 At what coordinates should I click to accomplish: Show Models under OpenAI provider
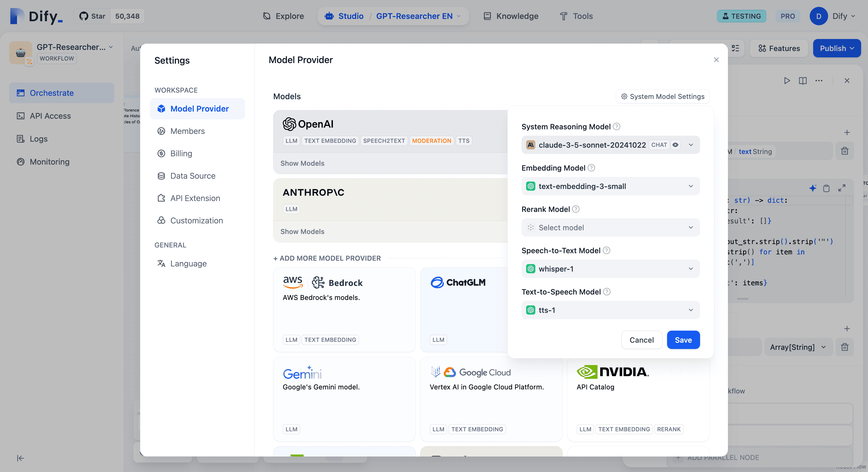click(302, 163)
